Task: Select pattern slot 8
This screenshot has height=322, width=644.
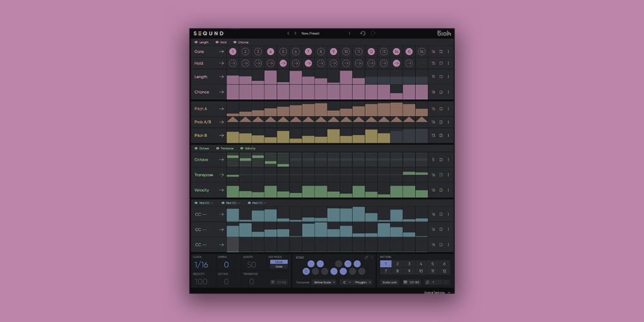Action: [x=397, y=271]
